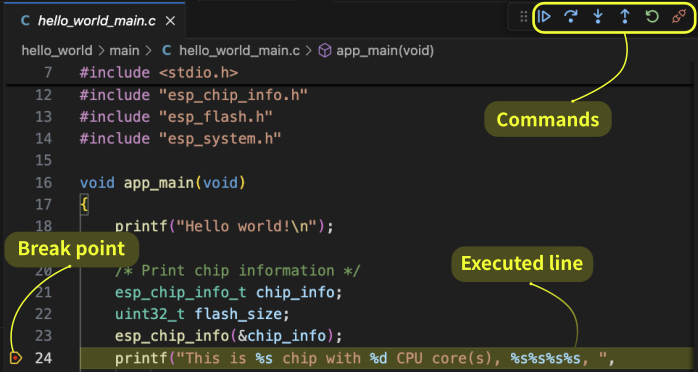Click the app_main function name on line 16
The width and height of the screenshot is (698, 372).
[159, 182]
